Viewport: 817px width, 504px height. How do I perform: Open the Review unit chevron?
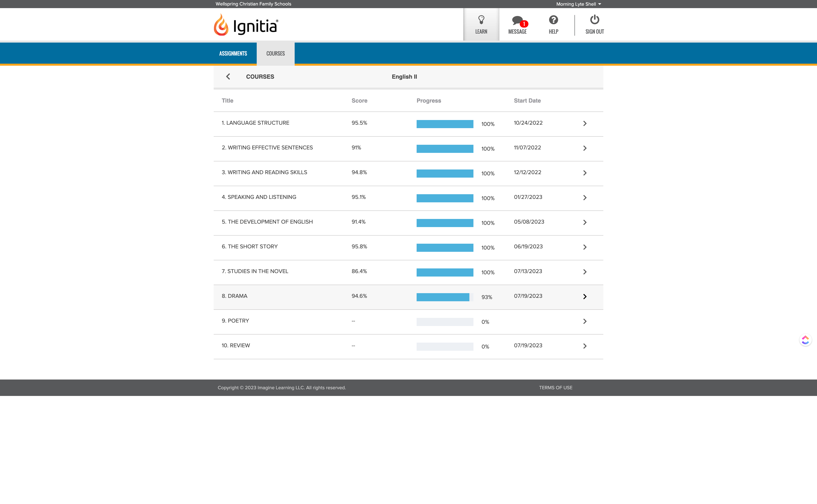point(585,346)
